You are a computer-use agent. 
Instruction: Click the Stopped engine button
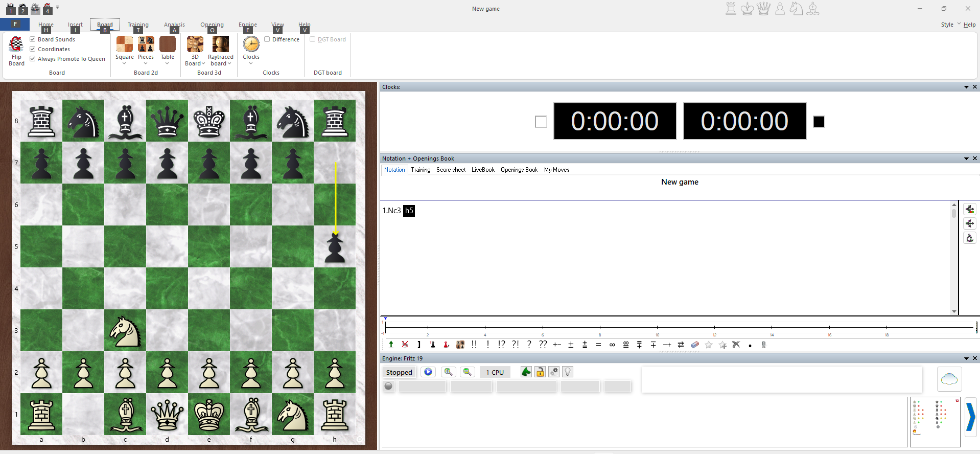tap(399, 372)
